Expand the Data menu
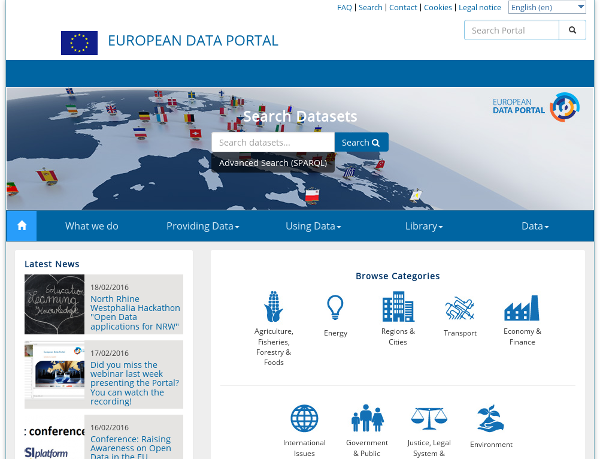Viewport: 600px width, 459px height. pyautogui.click(x=535, y=226)
